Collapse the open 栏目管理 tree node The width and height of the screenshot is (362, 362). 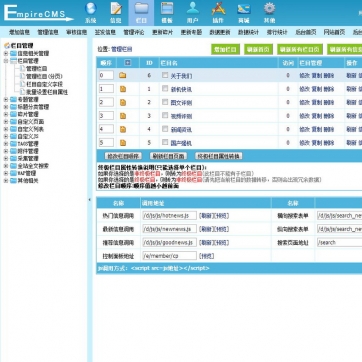point(6,61)
